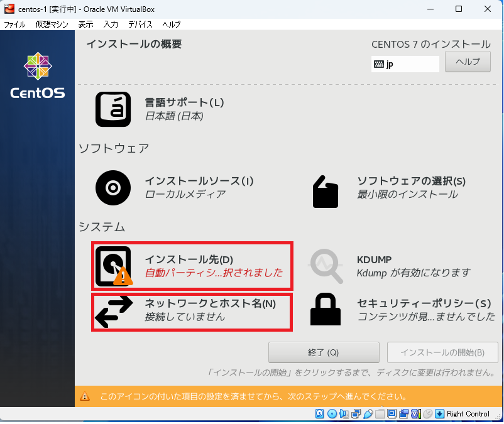Click the インストールの概要 heading
The image size is (504, 424).
pos(134,44)
